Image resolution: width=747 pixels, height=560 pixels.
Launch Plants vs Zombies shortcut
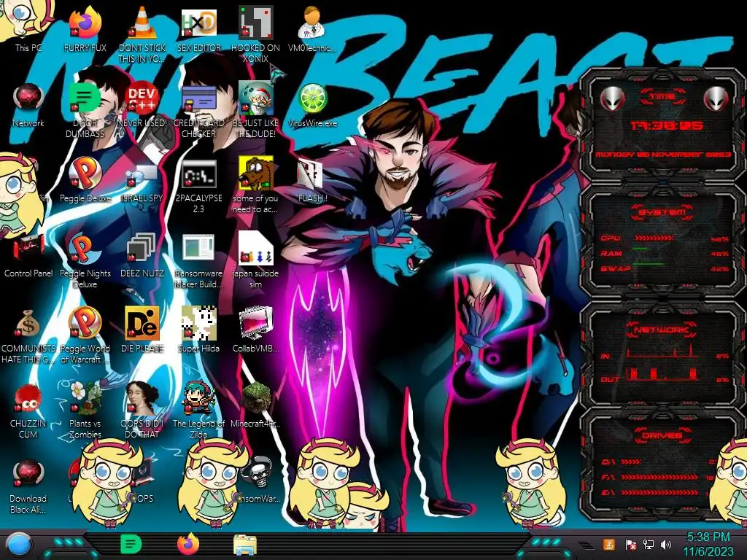(x=85, y=411)
